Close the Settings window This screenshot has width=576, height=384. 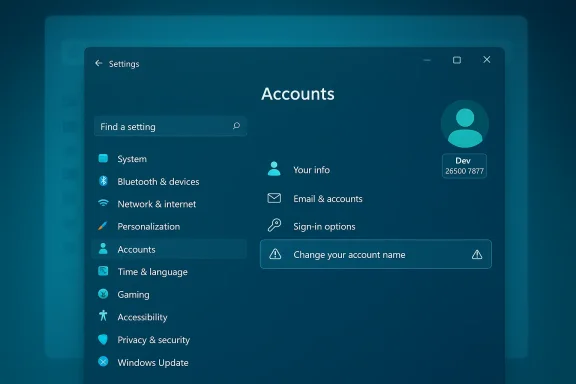[487, 60]
